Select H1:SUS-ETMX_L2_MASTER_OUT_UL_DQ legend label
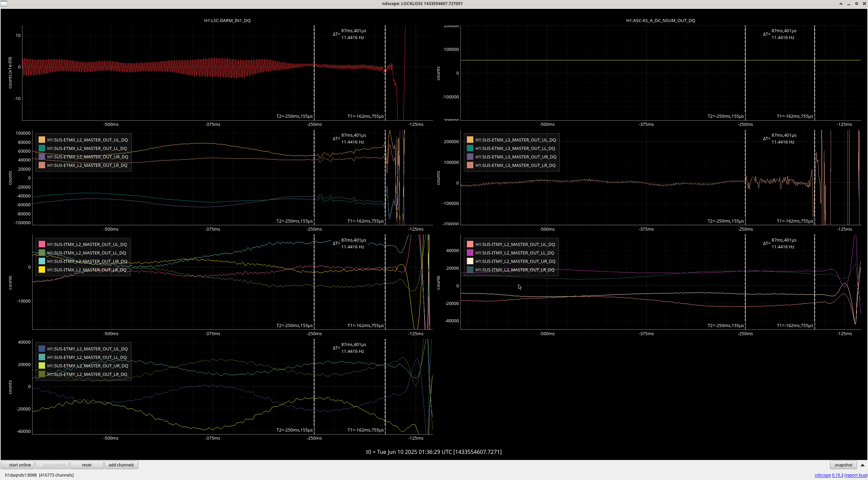This screenshot has width=868, height=480. coord(87,140)
